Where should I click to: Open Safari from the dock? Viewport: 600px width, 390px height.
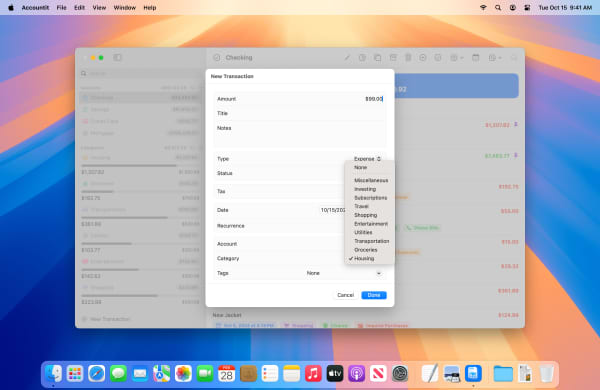[96, 374]
